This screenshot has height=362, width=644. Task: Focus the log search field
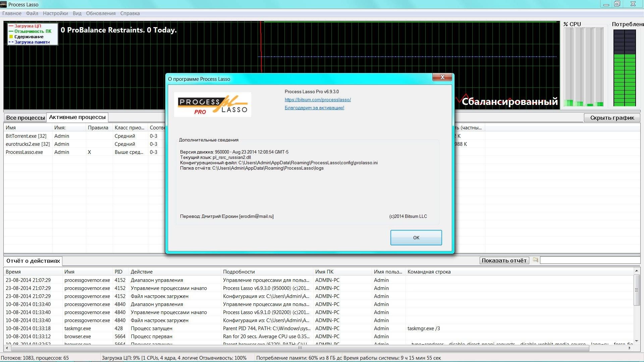[590, 260]
